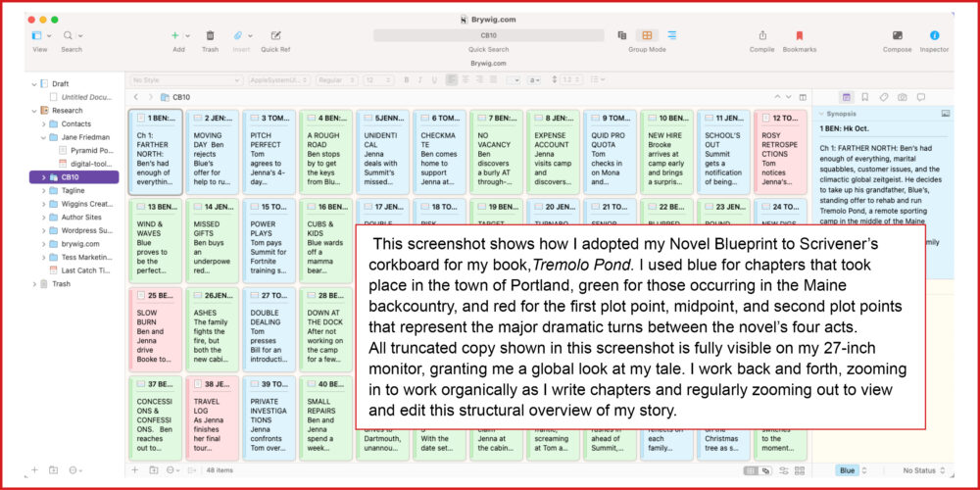Open the View toolbar icon
The width and height of the screenshot is (980, 490).
[x=37, y=35]
